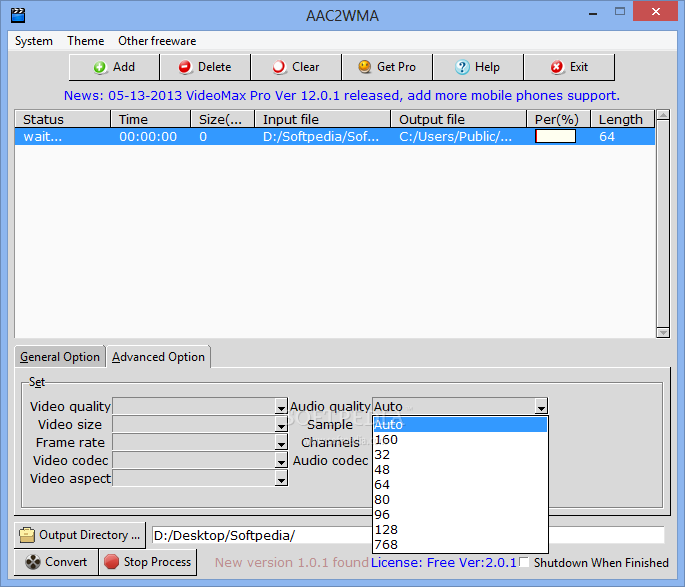Sort by the Status column header

click(62, 119)
